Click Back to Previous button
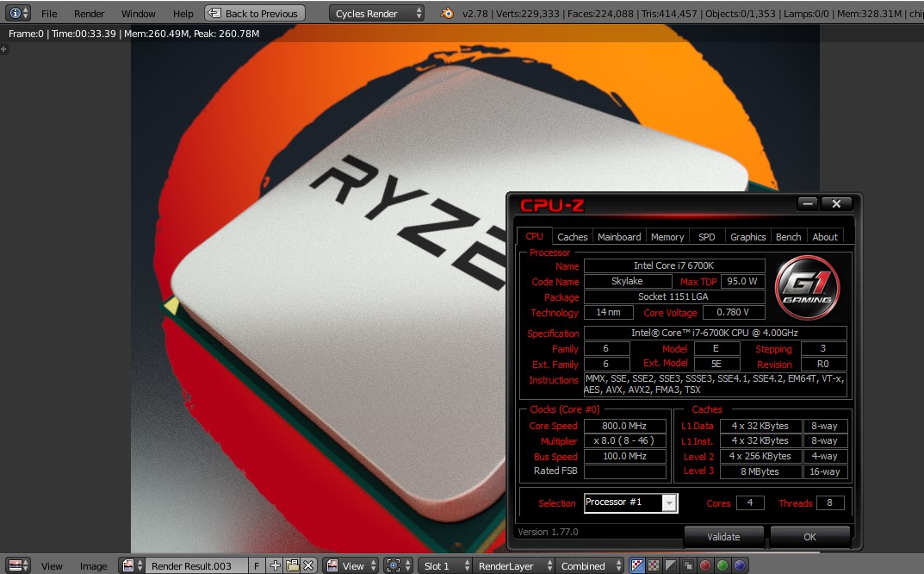 (255, 13)
